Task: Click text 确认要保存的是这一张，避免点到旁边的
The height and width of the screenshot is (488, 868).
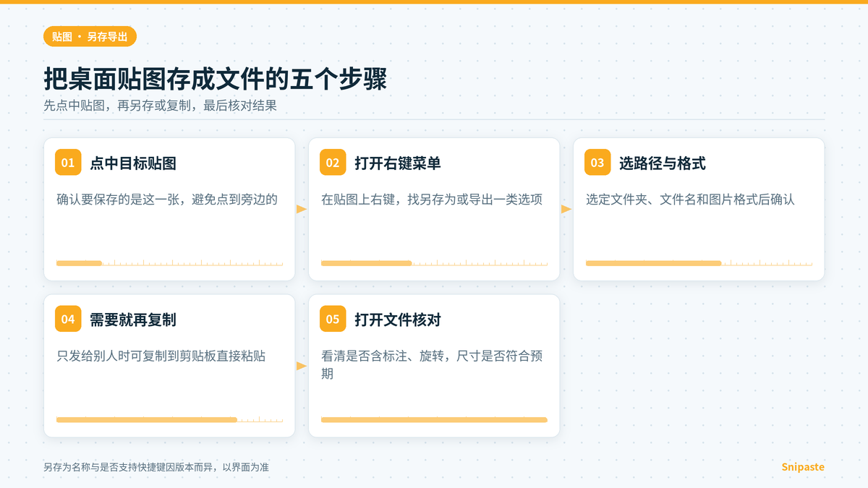Action: coord(167,200)
